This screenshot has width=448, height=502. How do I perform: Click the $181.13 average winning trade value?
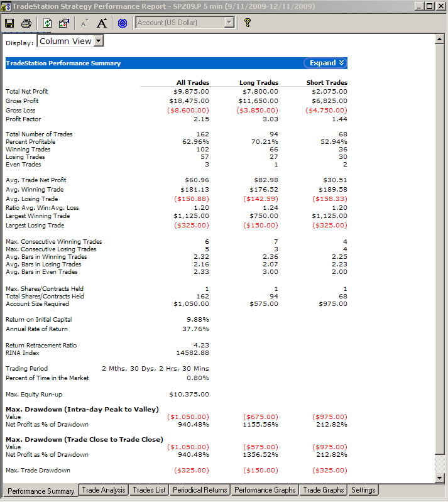pyautogui.click(x=195, y=190)
